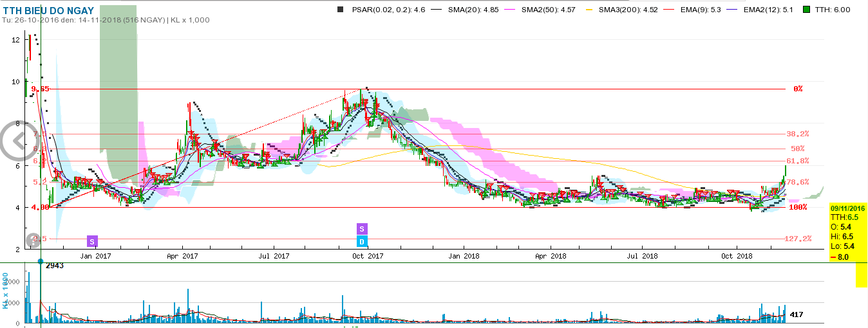
Task: Select the blue D marker near Oct 2017
Action: 362,241
